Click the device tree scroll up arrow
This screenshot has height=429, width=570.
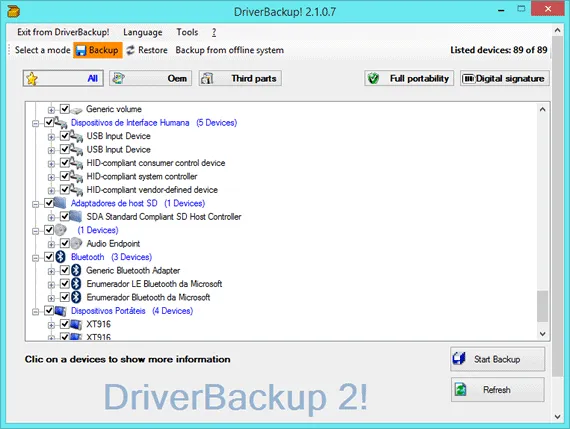(542, 109)
